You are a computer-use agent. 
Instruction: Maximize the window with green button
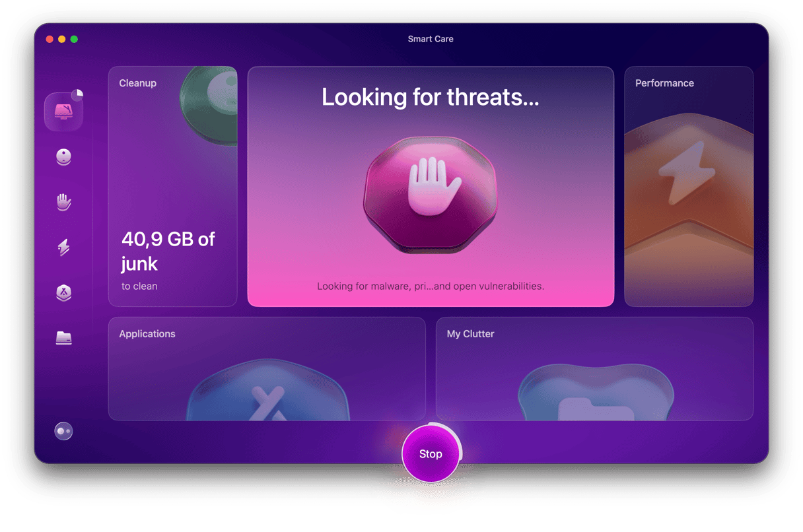click(74, 39)
